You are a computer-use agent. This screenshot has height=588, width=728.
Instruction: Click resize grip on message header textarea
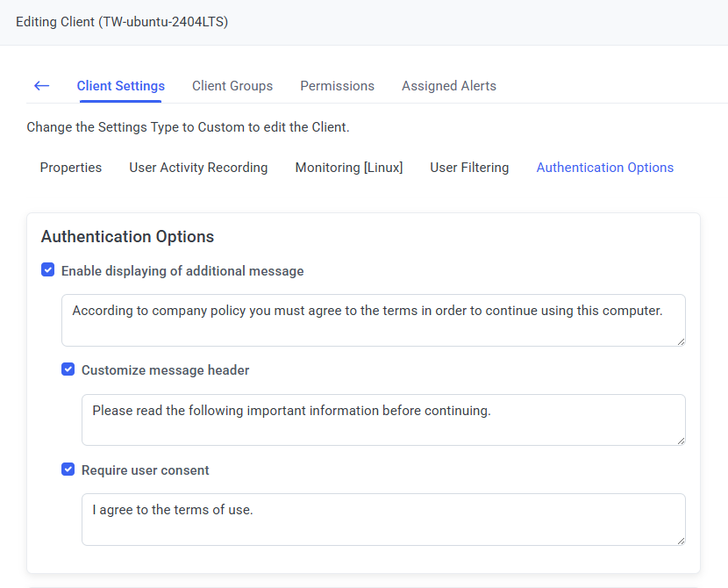click(x=680, y=440)
